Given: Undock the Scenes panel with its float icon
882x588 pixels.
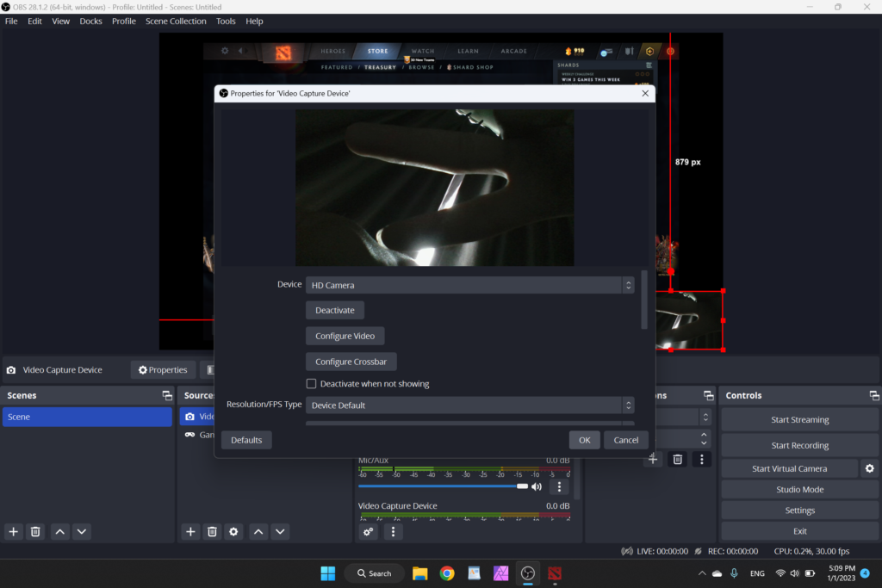Looking at the screenshot, I should 167,395.
